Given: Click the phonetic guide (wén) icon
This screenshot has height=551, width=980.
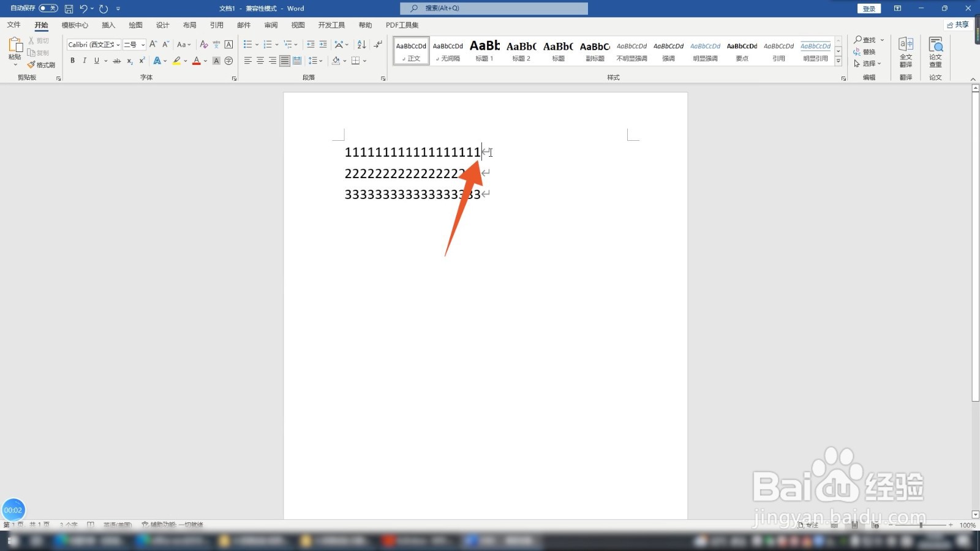Looking at the screenshot, I should click(216, 44).
